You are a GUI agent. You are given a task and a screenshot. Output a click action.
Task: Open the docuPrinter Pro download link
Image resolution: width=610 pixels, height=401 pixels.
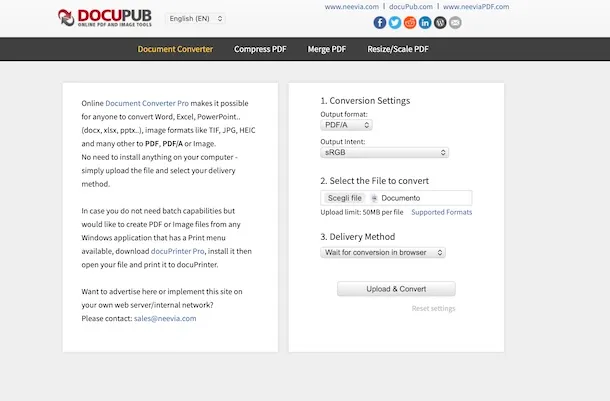click(x=177, y=251)
